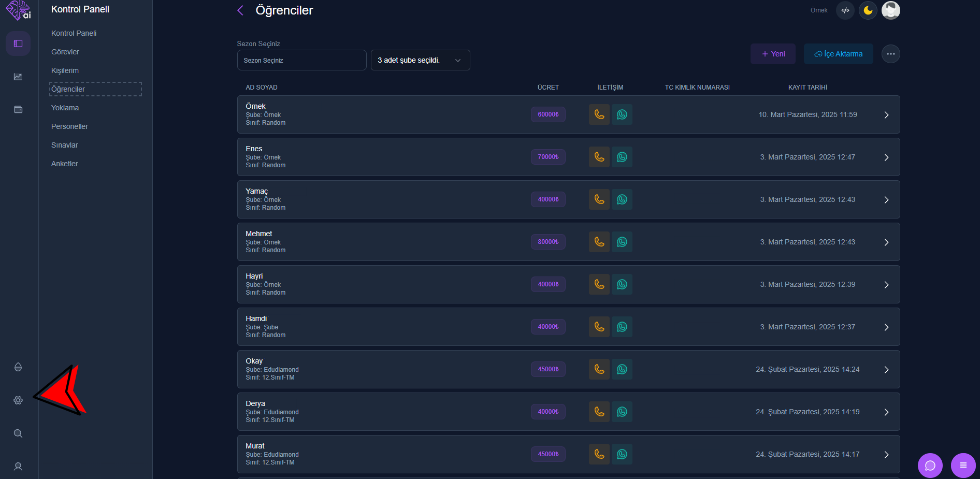Open Görevler menu item
This screenshot has height=479, width=980.
tap(65, 52)
